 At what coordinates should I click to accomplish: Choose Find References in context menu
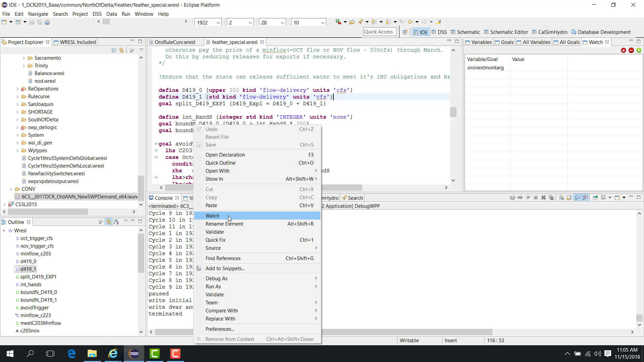tap(258, 258)
